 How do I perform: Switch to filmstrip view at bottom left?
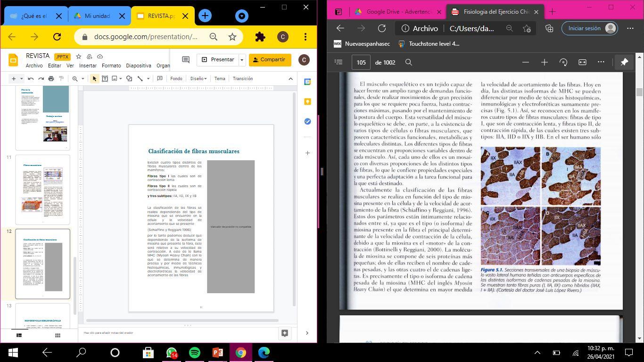coord(19,335)
